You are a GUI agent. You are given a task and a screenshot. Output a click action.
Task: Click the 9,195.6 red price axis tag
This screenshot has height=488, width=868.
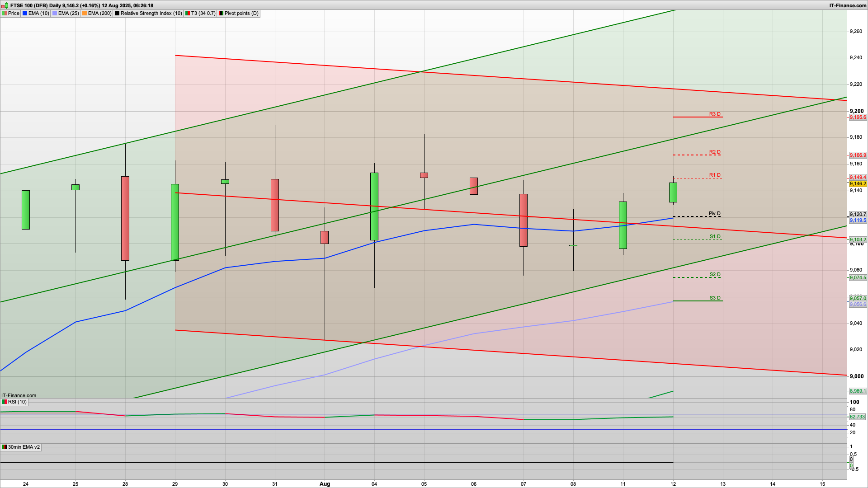point(858,117)
